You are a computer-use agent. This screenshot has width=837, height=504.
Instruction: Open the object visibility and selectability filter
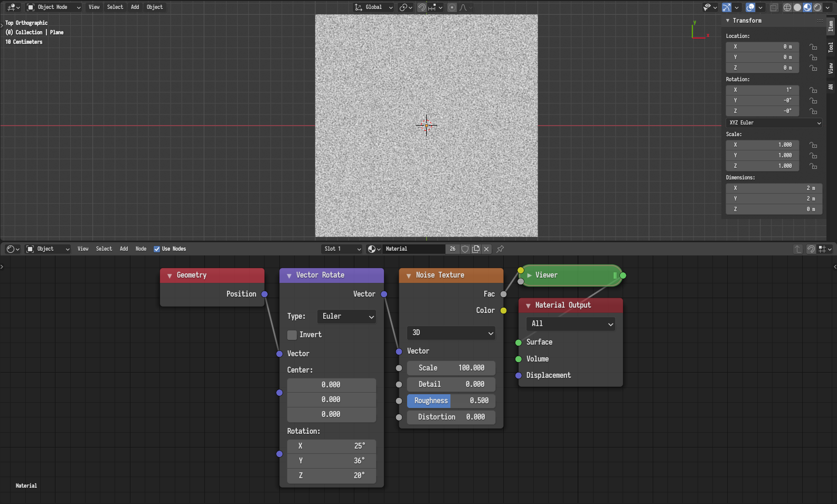tap(710, 7)
